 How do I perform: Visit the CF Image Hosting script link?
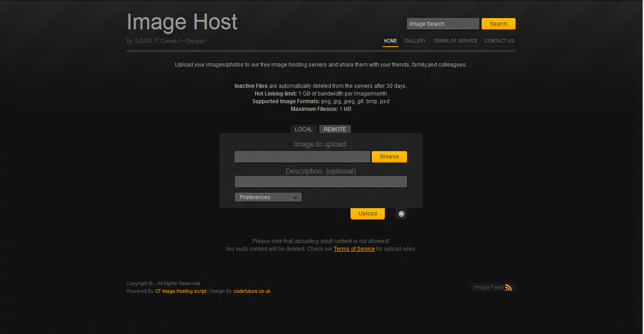180,291
